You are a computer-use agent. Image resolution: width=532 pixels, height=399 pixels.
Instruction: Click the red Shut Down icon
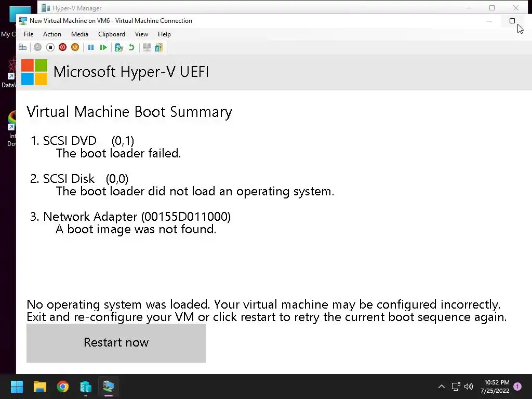pos(62,47)
